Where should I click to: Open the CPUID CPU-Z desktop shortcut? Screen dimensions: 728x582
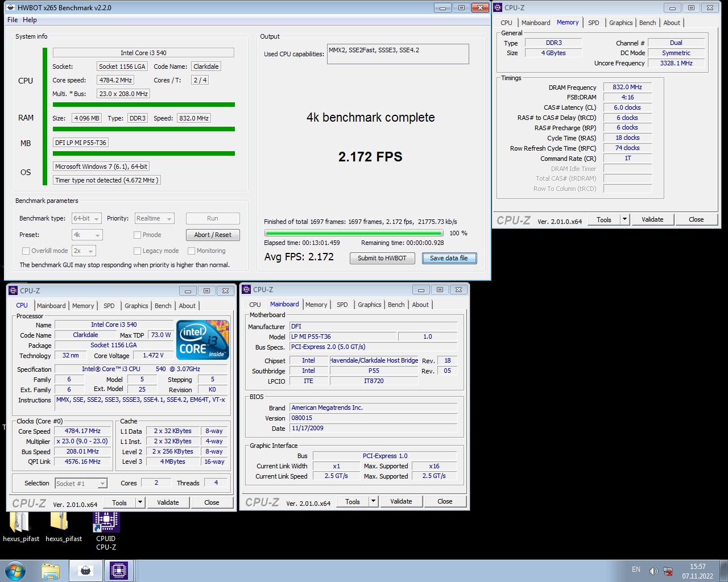point(106,531)
